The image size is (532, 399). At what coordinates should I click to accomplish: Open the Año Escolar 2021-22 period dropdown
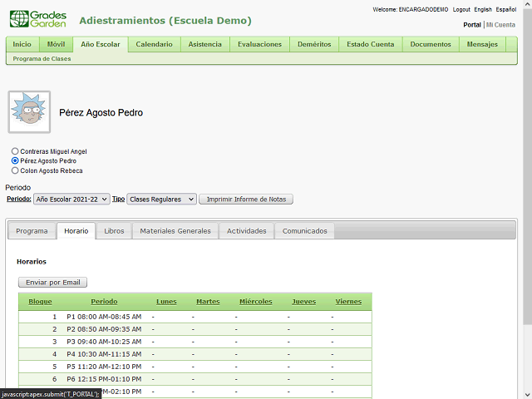coord(71,199)
